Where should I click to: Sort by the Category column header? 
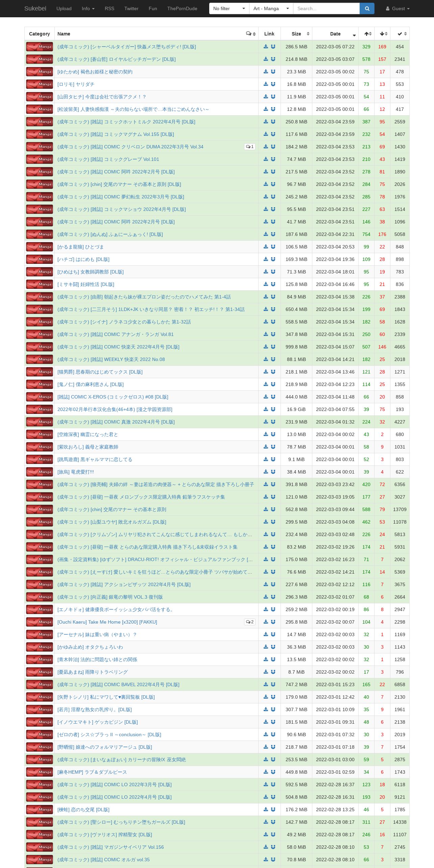coord(40,34)
